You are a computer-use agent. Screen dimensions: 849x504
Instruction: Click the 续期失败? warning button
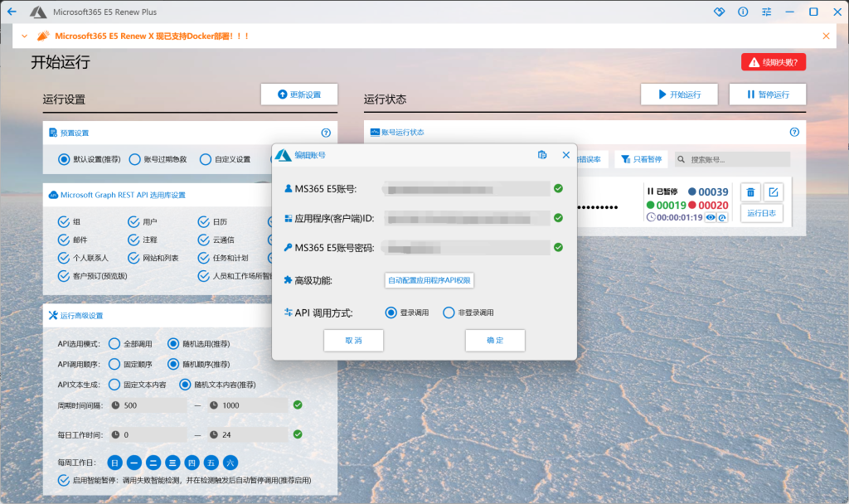[774, 62]
